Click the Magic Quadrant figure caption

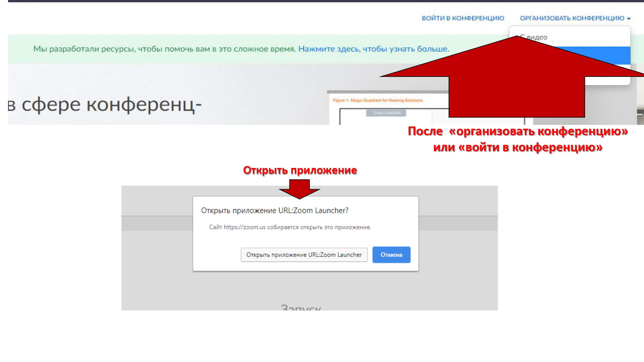tap(377, 100)
